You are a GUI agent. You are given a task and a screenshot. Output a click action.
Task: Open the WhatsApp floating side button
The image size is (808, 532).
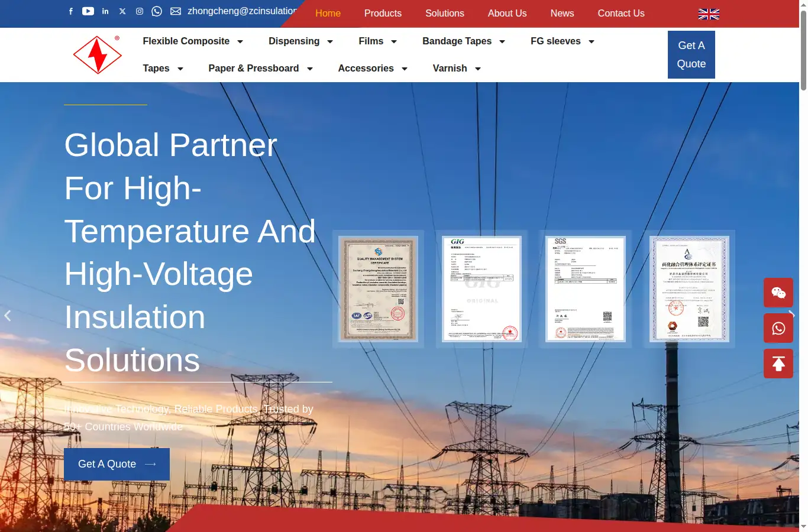[x=778, y=328]
